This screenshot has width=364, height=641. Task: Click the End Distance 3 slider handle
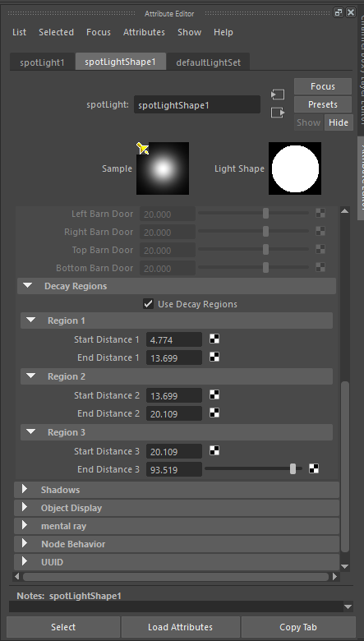pyautogui.click(x=293, y=469)
